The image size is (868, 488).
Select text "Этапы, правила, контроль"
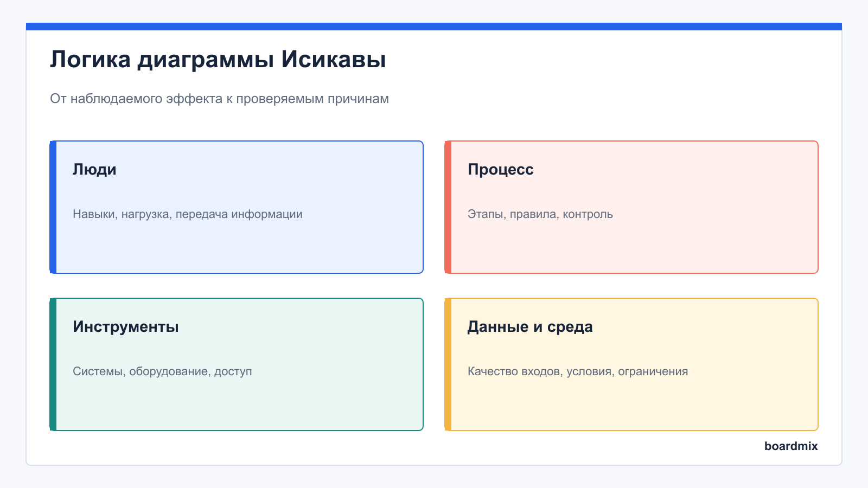click(540, 214)
